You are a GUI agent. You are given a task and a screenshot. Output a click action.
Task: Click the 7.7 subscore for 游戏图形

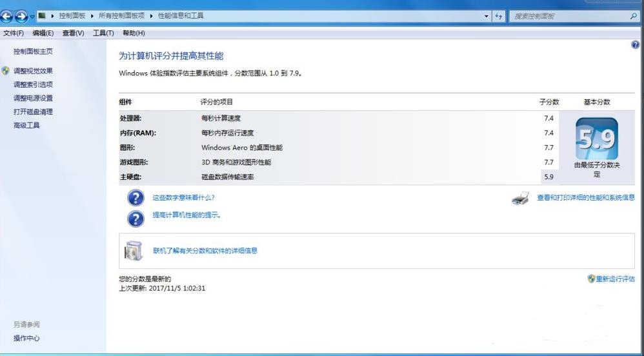(549, 162)
